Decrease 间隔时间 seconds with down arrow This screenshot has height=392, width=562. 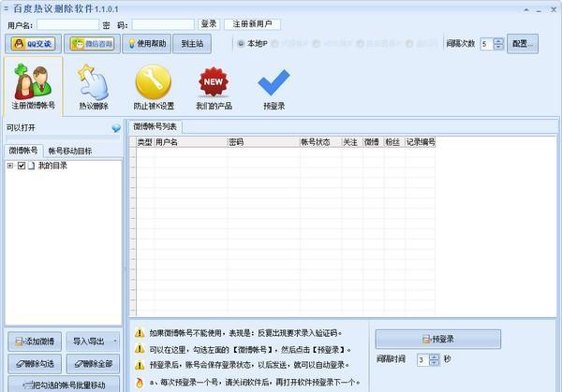point(434,362)
